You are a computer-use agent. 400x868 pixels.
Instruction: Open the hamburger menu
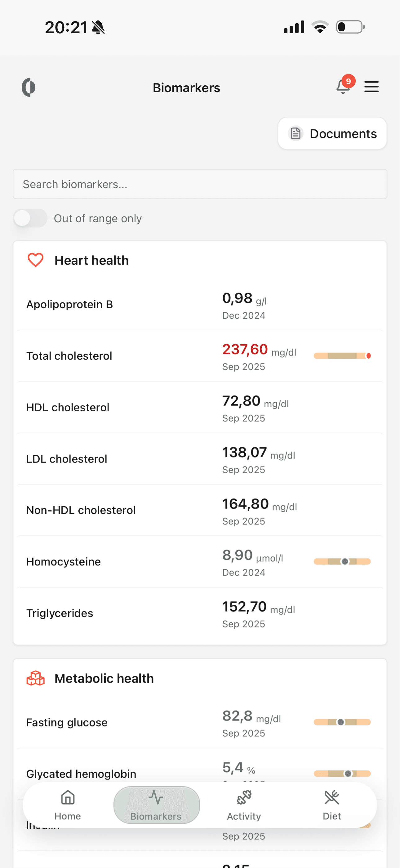371,87
